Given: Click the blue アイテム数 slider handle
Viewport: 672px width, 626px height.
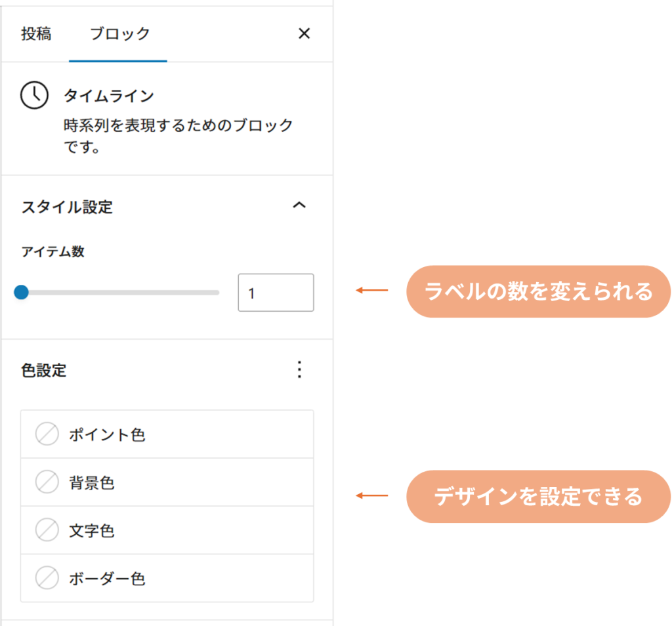Looking at the screenshot, I should coord(21,292).
